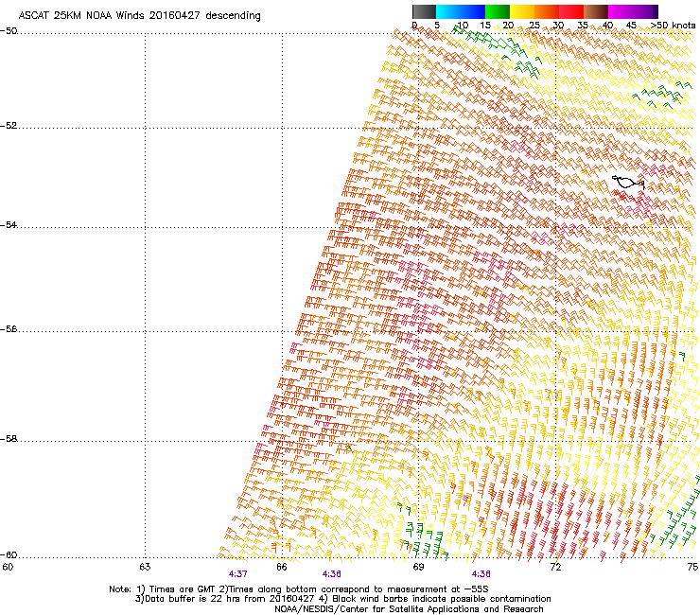Click the '4:38' time label between 69 and 72
This screenshot has width=700, height=615.
[481, 574]
